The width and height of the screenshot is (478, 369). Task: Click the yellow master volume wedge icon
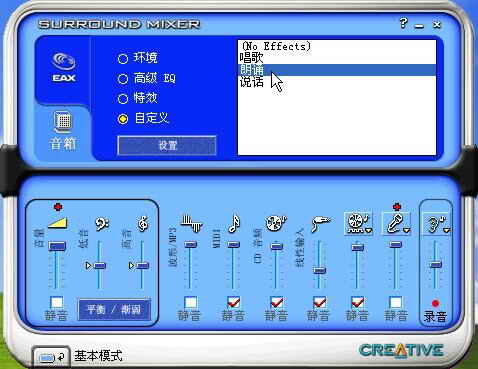(58, 223)
